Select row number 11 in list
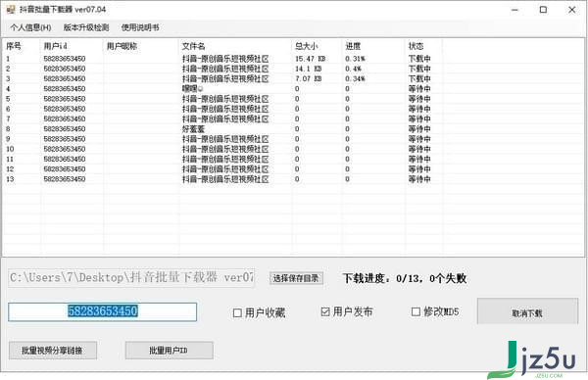Image resolution: width=588 pixels, height=380 pixels. pos(10,160)
